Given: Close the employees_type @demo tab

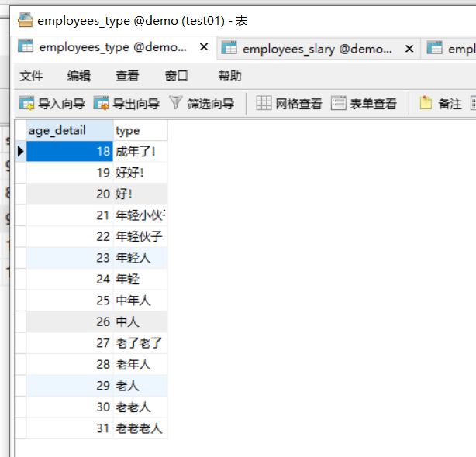Looking at the screenshot, I should tap(204, 47).
